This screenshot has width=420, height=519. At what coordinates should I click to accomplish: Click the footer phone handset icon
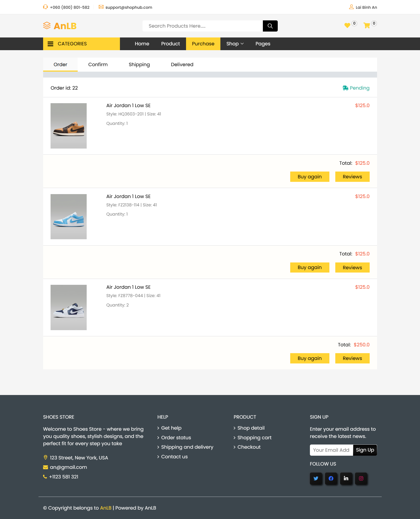pyautogui.click(x=45, y=477)
